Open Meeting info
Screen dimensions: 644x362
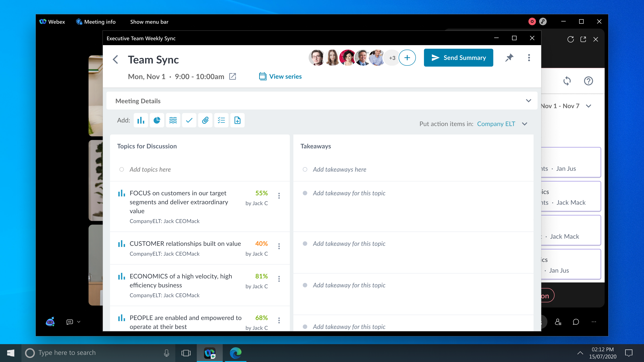[96, 22]
